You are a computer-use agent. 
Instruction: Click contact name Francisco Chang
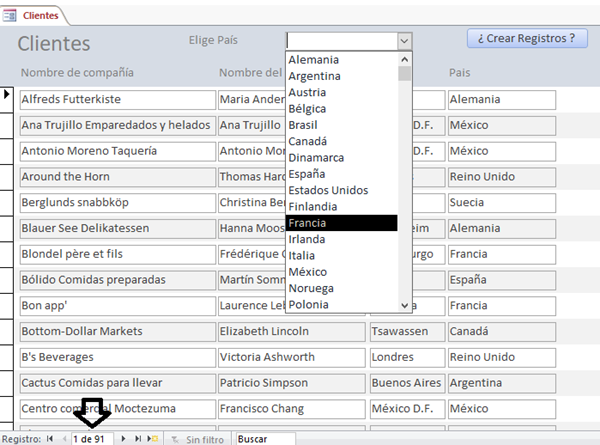pos(292,409)
